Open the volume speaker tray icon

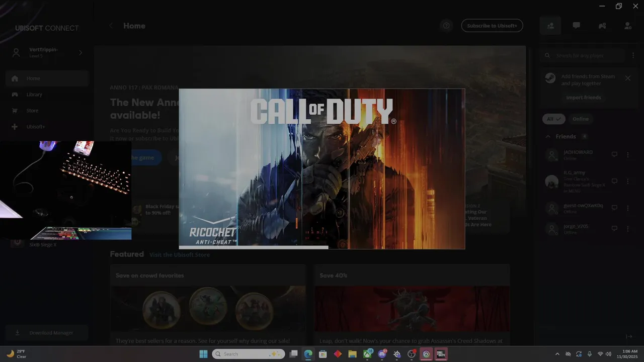(609, 354)
